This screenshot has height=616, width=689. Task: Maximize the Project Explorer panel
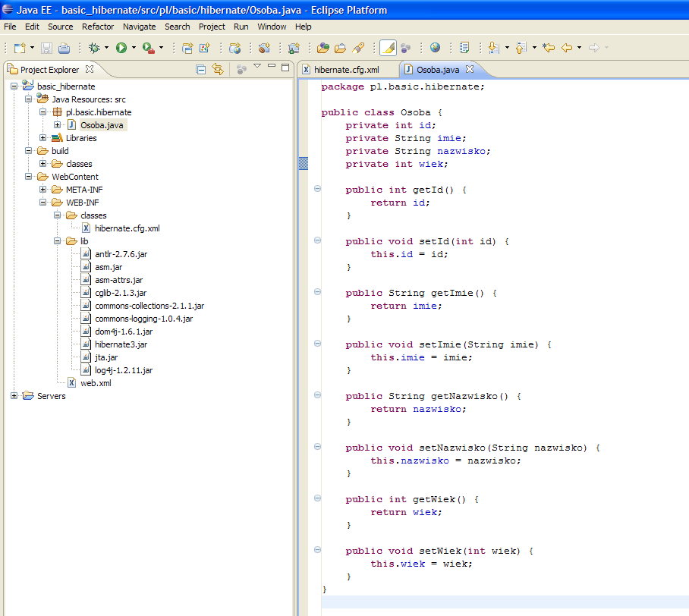click(285, 68)
